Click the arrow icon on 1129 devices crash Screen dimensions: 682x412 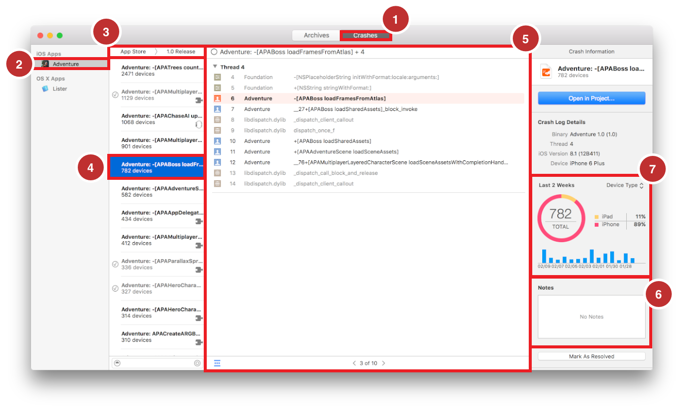(199, 100)
